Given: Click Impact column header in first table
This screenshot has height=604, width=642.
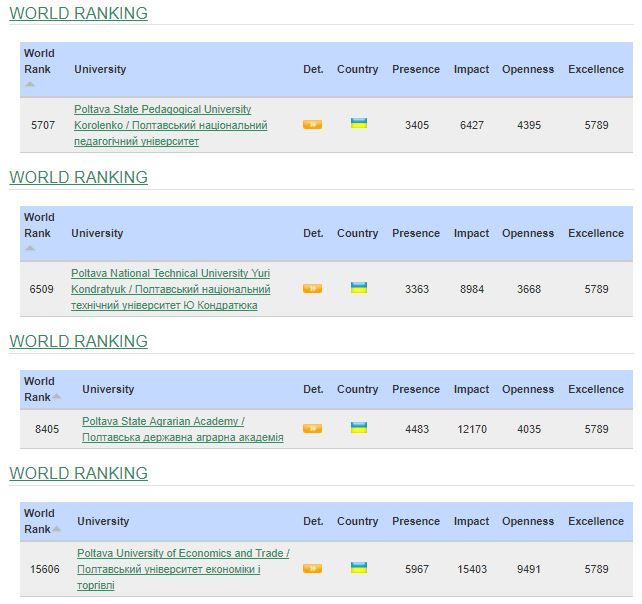Looking at the screenshot, I should [471, 69].
